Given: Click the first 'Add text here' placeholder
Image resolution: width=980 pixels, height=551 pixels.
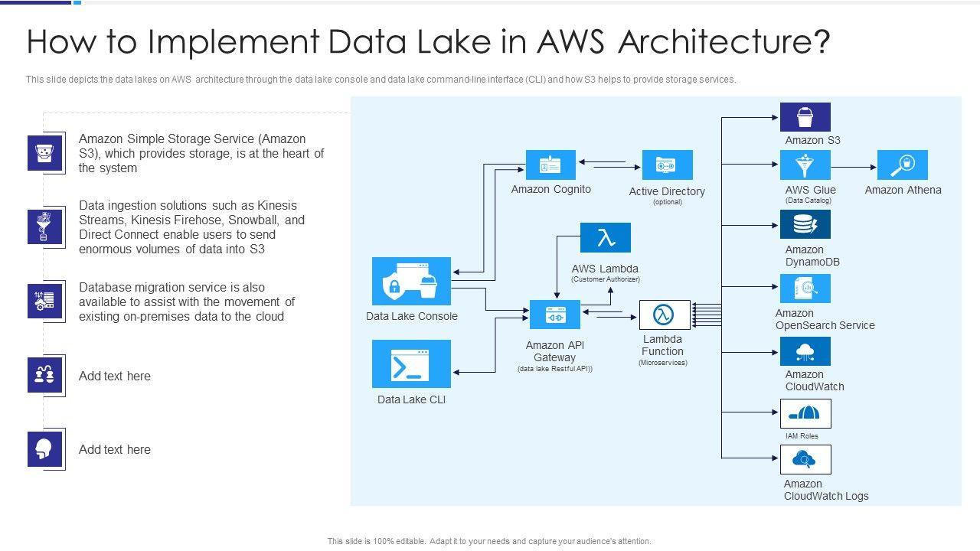Looking at the screenshot, I should tap(115, 376).
